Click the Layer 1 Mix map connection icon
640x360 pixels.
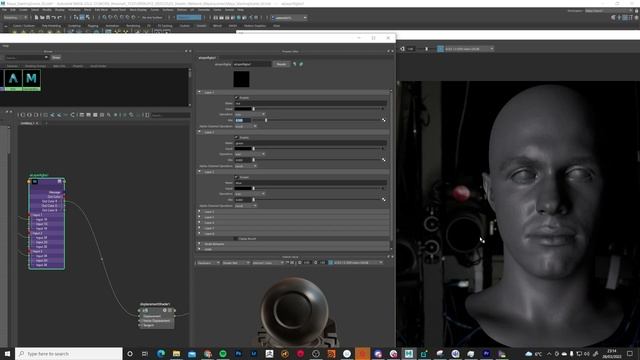(x=383, y=120)
